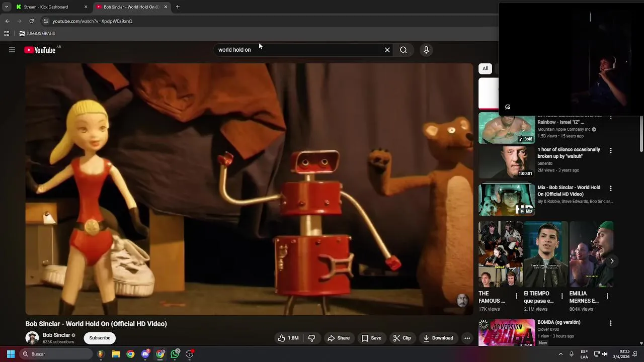Viewport: 644px width, 362px height.
Task: Open WhatsApp from the taskbar
Action: pyautogui.click(x=175, y=354)
